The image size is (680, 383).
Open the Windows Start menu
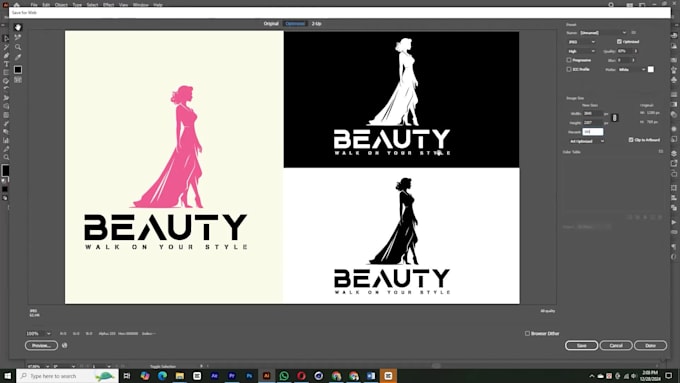[7, 376]
